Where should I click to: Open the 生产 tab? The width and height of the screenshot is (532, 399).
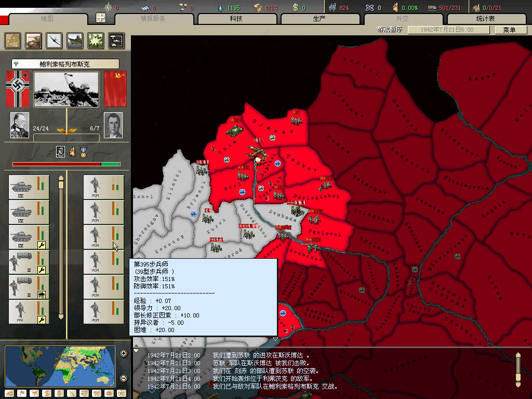pos(320,19)
